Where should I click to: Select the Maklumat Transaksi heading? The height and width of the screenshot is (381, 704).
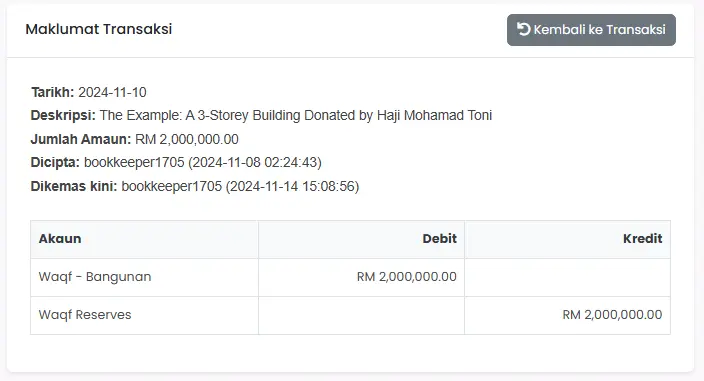[x=99, y=29]
